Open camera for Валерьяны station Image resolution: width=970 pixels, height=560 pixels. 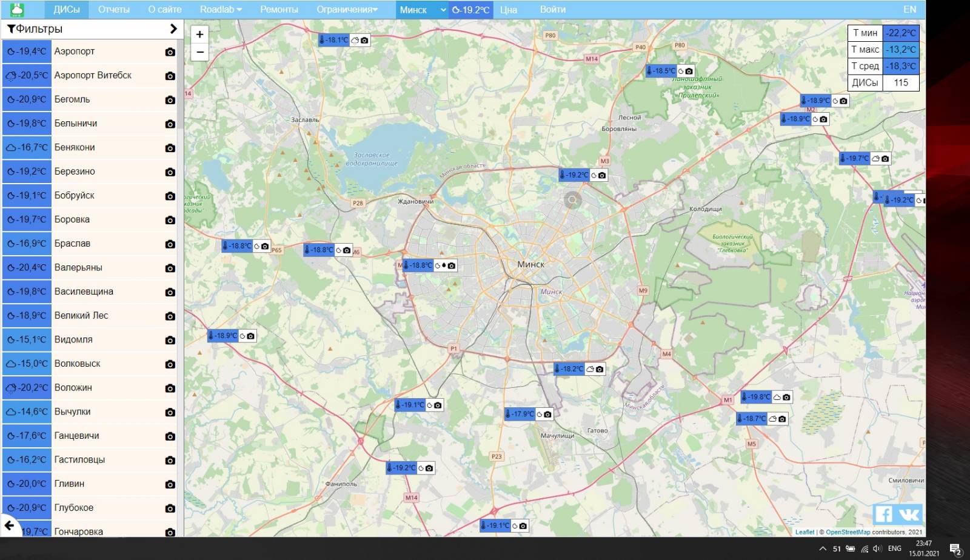click(170, 268)
